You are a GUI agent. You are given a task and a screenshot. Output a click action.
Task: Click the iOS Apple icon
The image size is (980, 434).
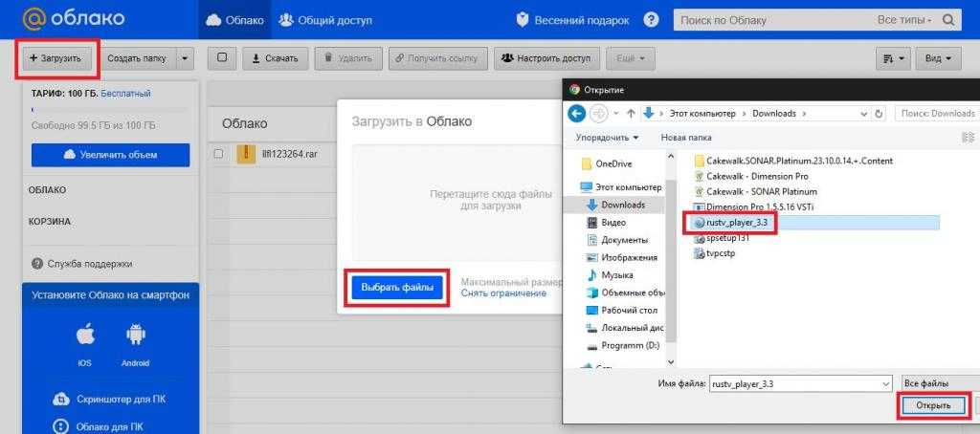point(85,336)
